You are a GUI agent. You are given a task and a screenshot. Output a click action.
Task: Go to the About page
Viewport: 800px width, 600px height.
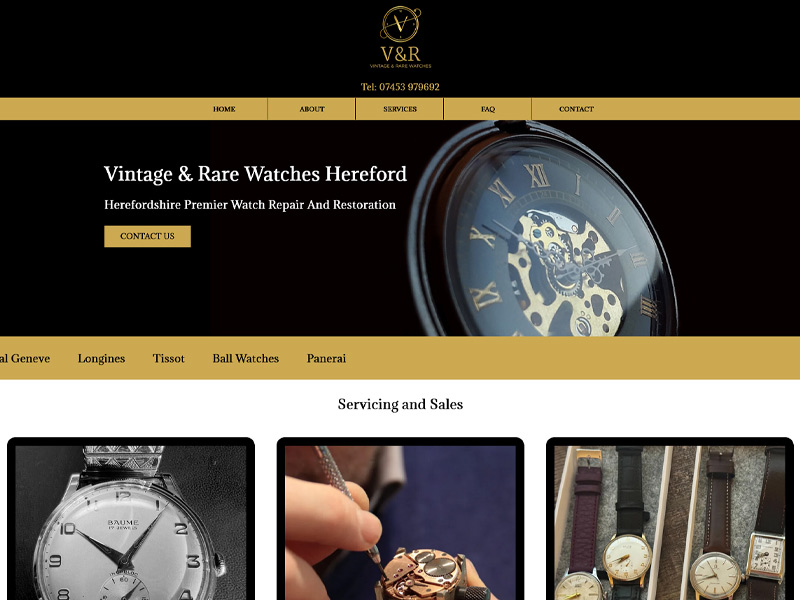pos(312,109)
